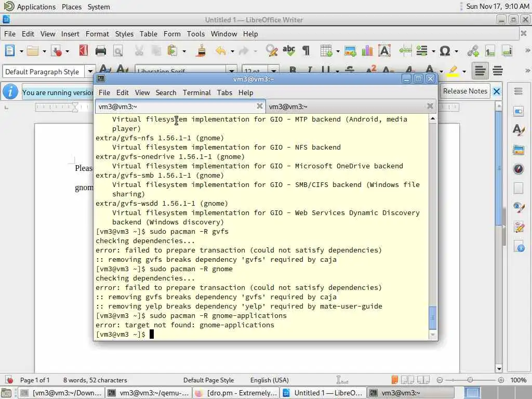
Task: Open the terminal Tabs menu
Action: tap(224, 92)
